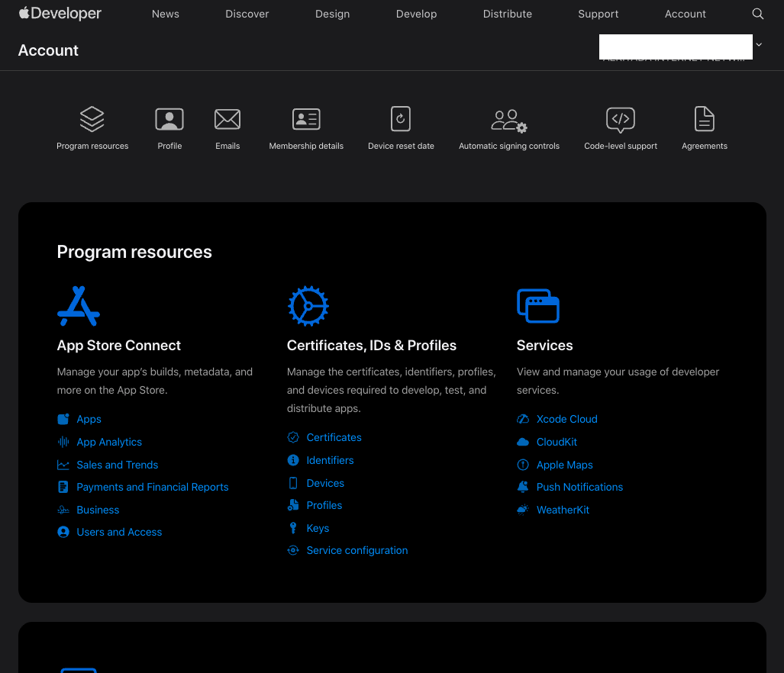Expand the account team dropdown chevron
This screenshot has height=673, width=784.
click(759, 45)
